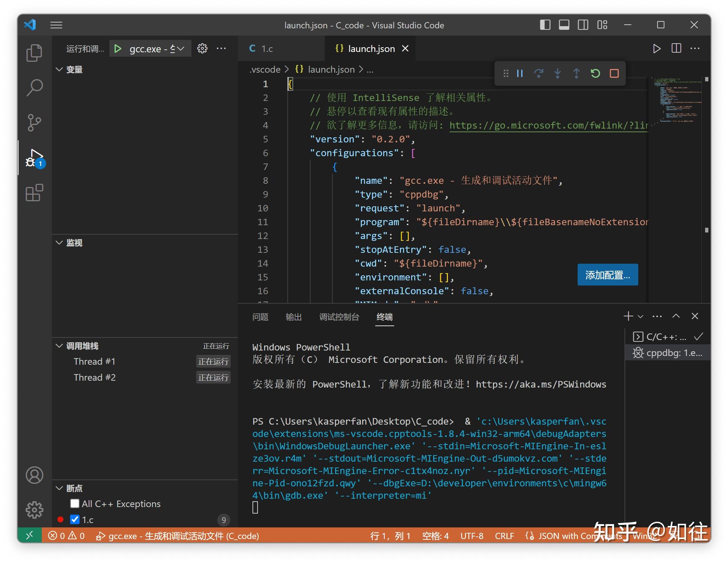Open the 调试控制台 panel tab
Viewport: 728px width, 563px height.
tap(339, 317)
